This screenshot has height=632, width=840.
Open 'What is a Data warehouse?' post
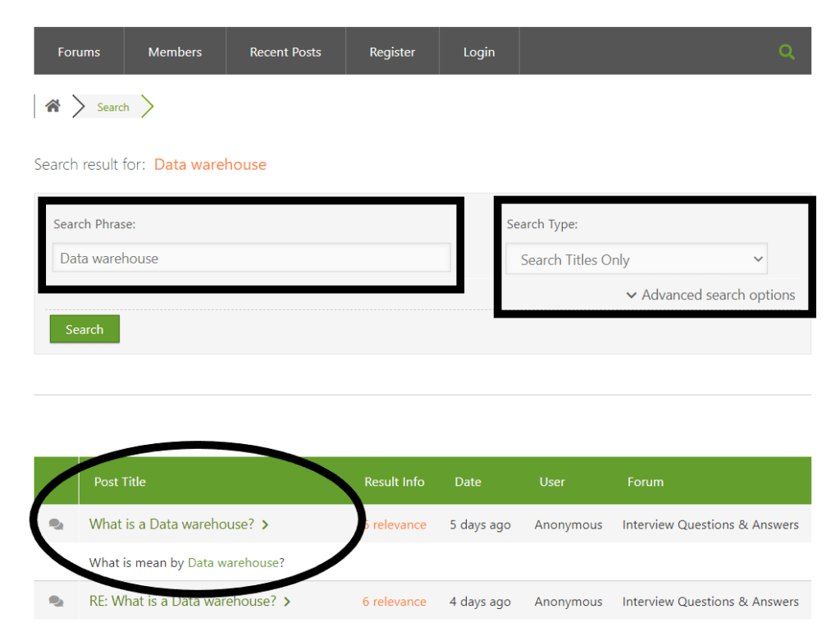point(171,524)
